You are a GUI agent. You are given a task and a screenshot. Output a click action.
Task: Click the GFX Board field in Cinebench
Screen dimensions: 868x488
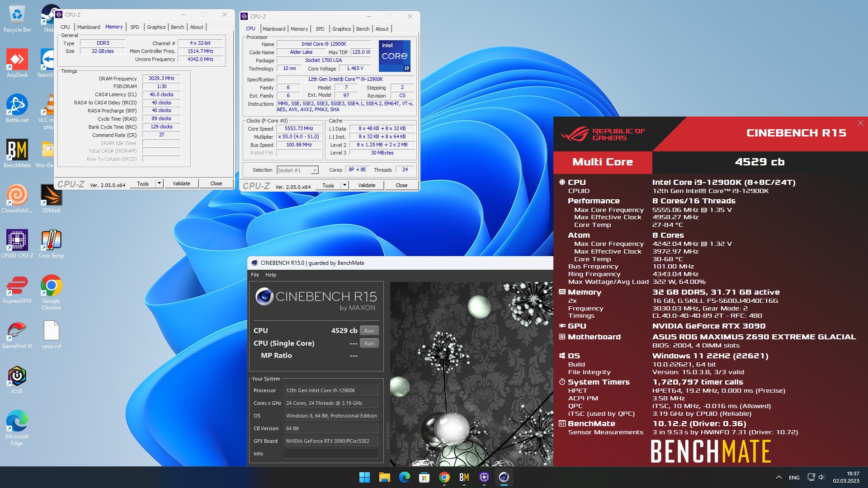click(331, 441)
